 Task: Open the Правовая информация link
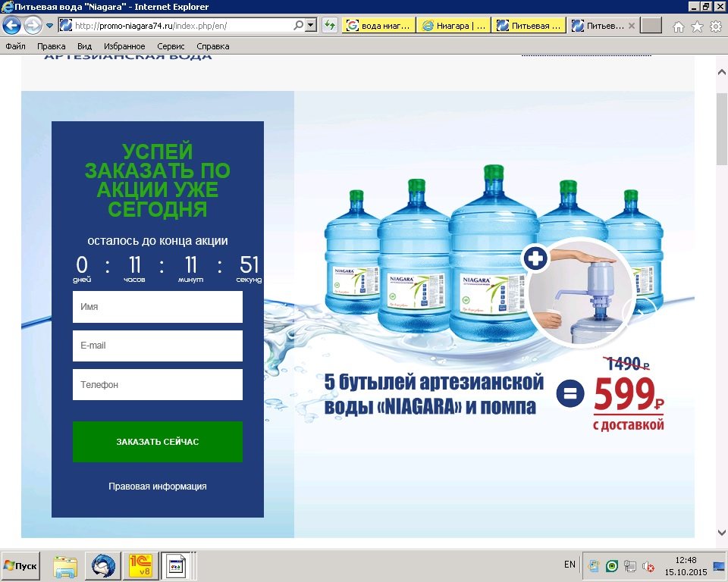pyautogui.click(x=158, y=487)
